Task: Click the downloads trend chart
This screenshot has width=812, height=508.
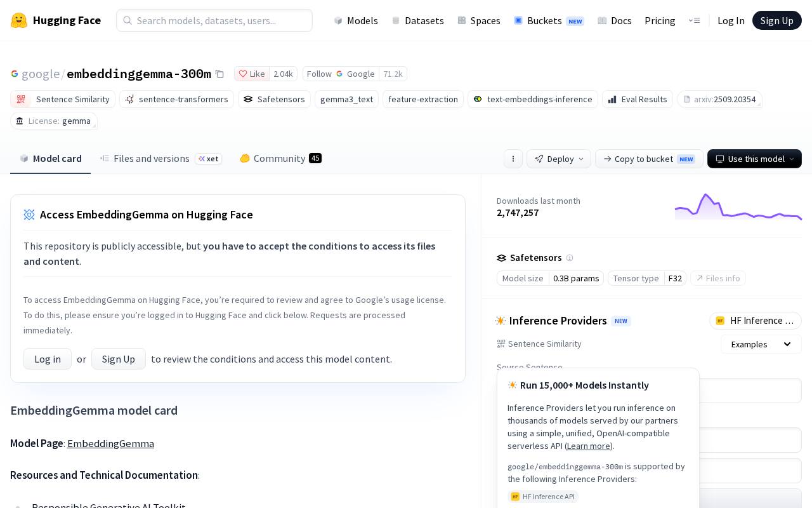Action: coord(738,207)
